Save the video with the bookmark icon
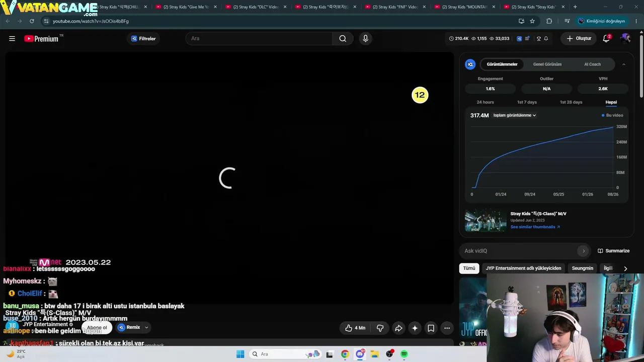The width and height of the screenshot is (644, 362). click(x=431, y=328)
